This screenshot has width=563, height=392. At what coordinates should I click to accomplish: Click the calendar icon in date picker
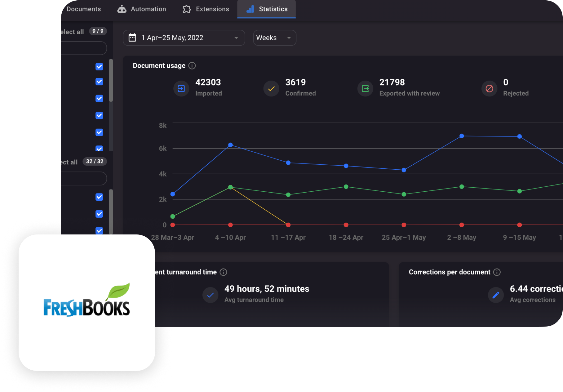pyautogui.click(x=132, y=38)
